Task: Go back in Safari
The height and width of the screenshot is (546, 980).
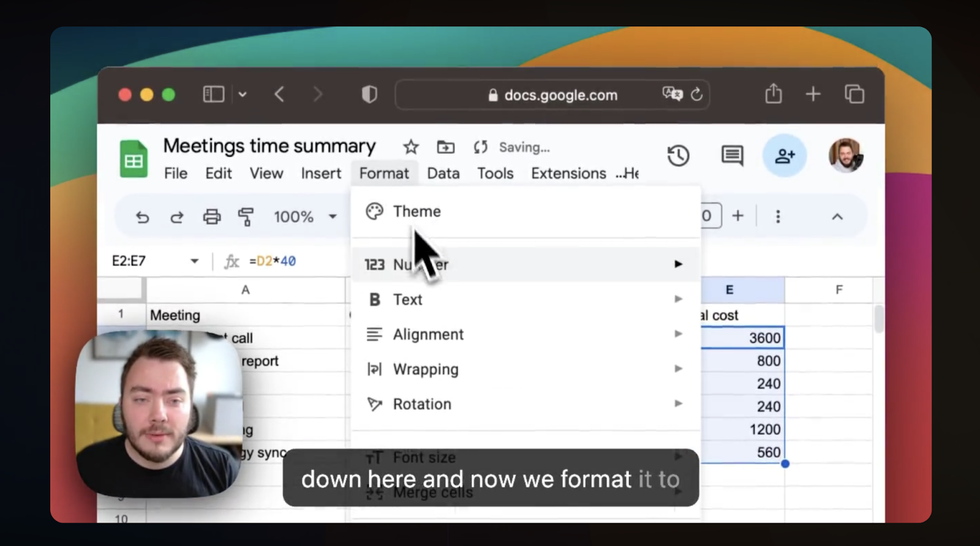Action: click(279, 94)
